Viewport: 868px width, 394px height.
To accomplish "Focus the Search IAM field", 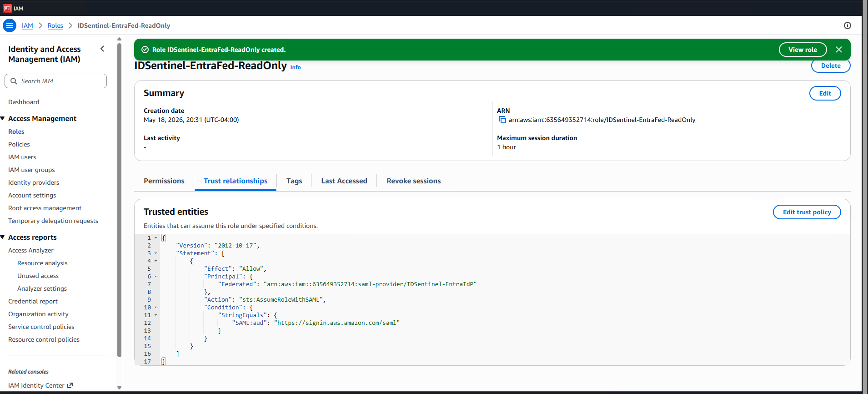I will point(55,81).
